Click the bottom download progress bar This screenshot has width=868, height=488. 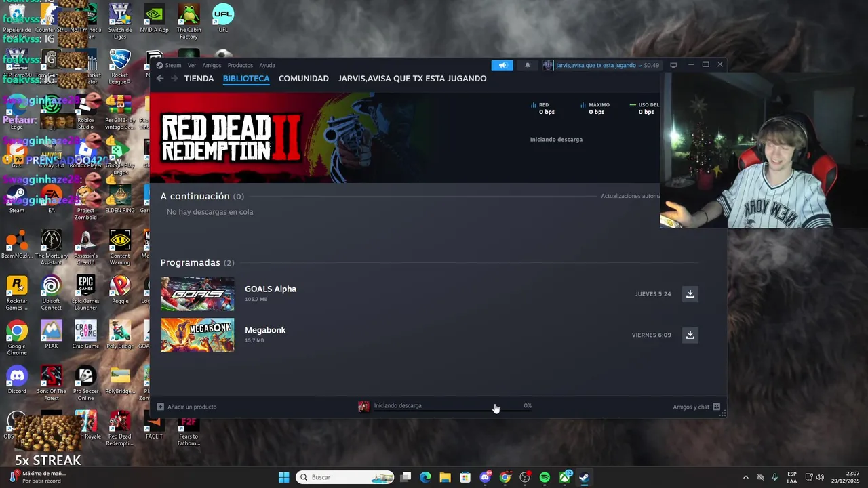click(x=452, y=411)
